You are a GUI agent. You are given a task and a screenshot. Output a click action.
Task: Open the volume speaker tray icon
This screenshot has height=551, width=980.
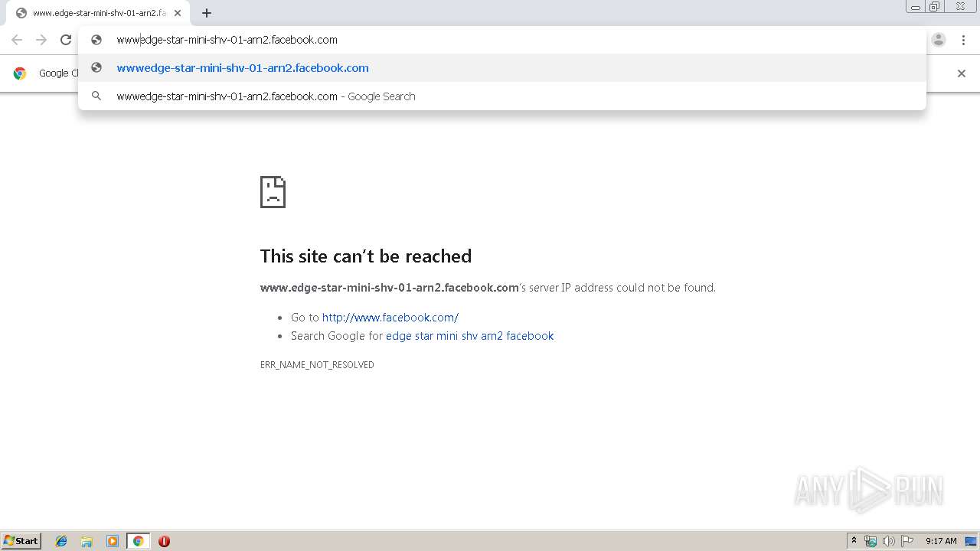889,541
